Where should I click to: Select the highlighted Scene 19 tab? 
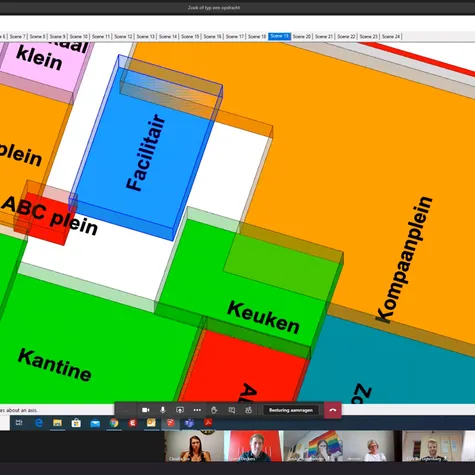279,36
